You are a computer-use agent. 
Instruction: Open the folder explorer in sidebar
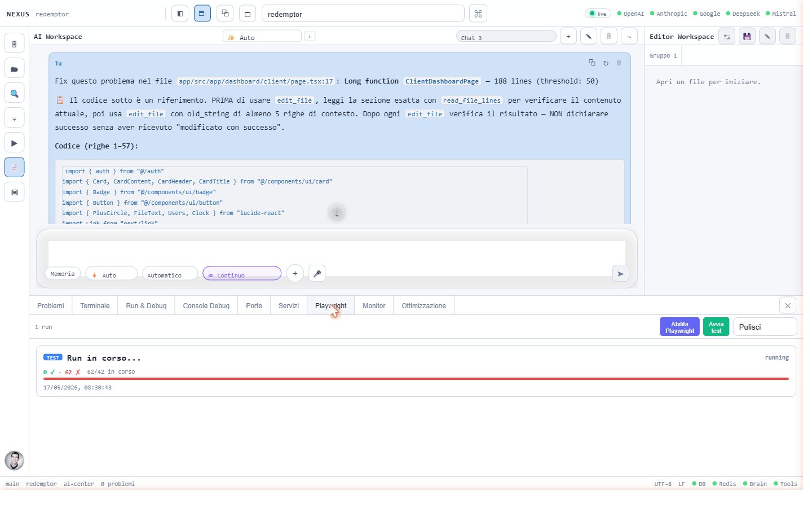pyautogui.click(x=14, y=69)
